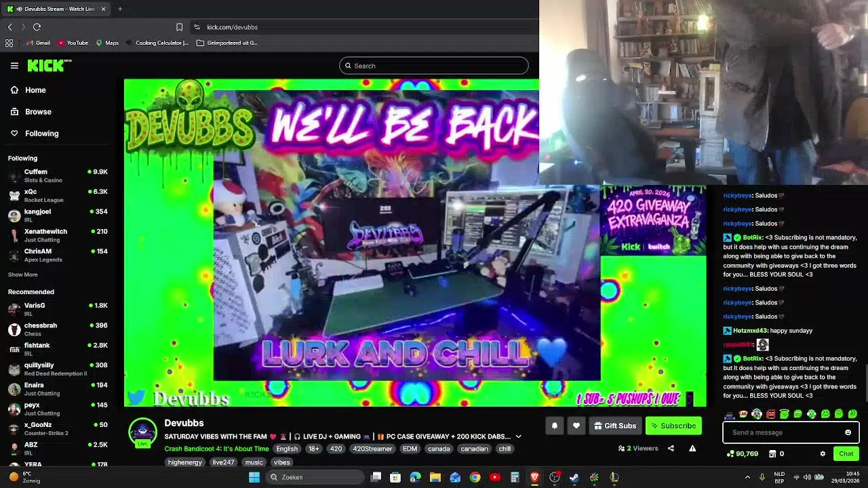Click the green Subscribe button

click(x=673, y=426)
